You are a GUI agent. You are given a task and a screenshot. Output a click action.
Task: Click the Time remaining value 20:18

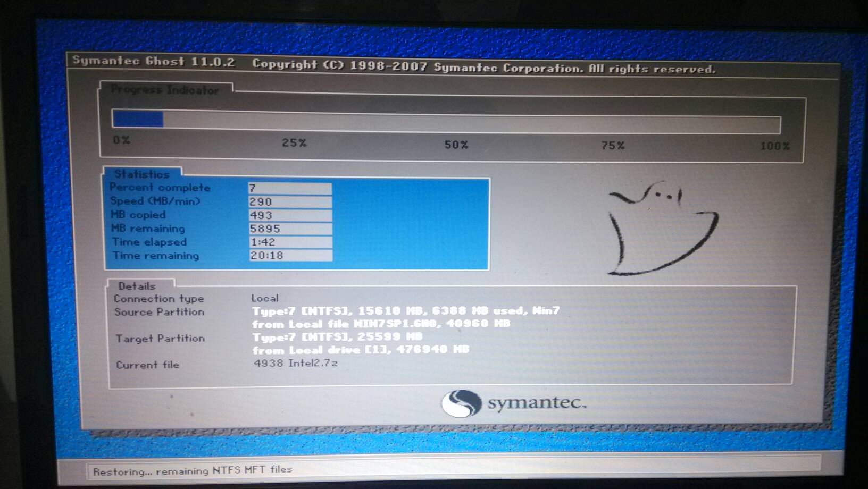(x=291, y=255)
